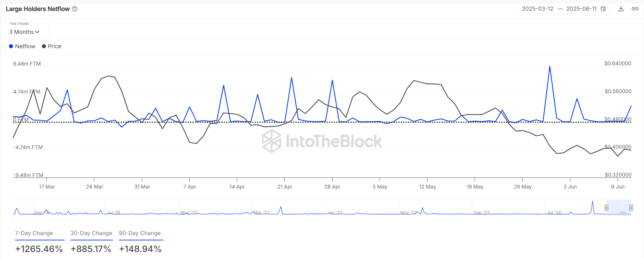
Task: Toggle the Price series in the legend
Action: click(x=52, y=46)
